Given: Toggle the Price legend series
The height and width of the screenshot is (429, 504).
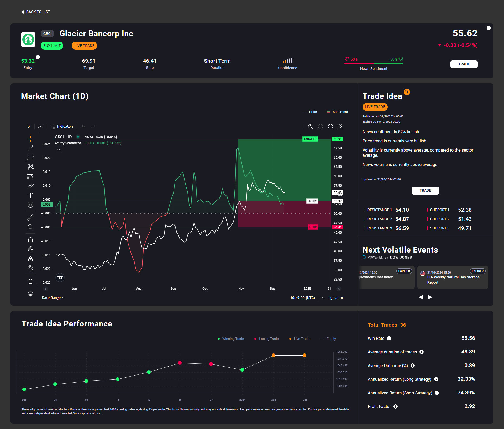Looking at the screenshot, I should click(310, 112).
